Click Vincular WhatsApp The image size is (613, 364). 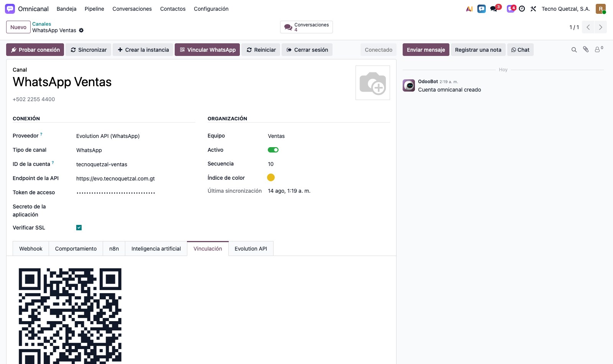(x=207, y=50)
